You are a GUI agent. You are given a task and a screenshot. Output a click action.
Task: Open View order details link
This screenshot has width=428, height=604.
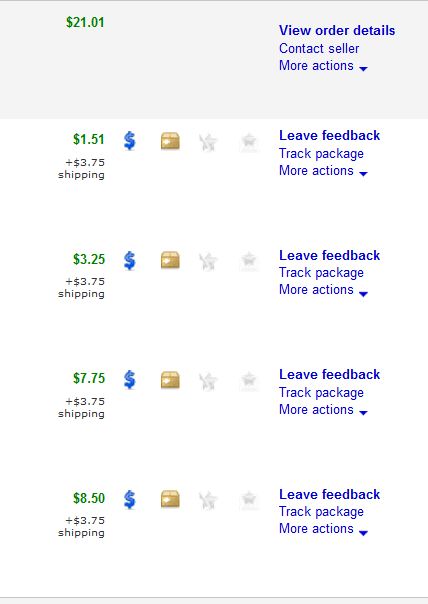pyautogui.click(x=337, y=30)
